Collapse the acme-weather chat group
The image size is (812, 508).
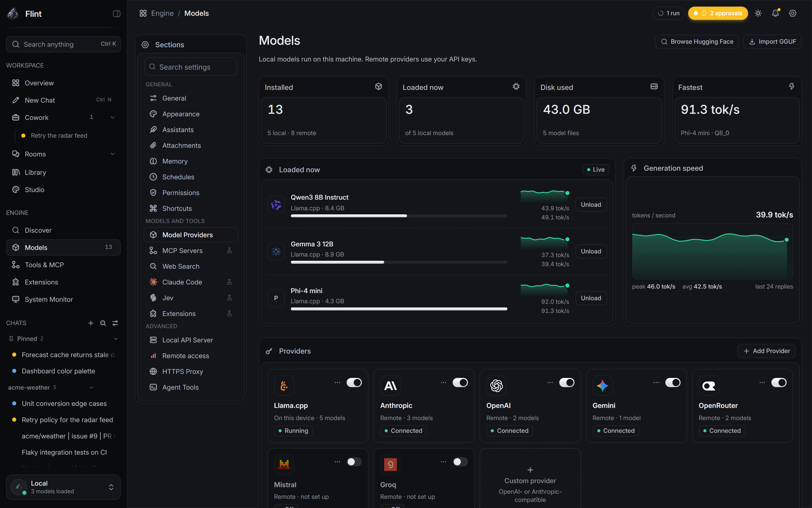91,387
